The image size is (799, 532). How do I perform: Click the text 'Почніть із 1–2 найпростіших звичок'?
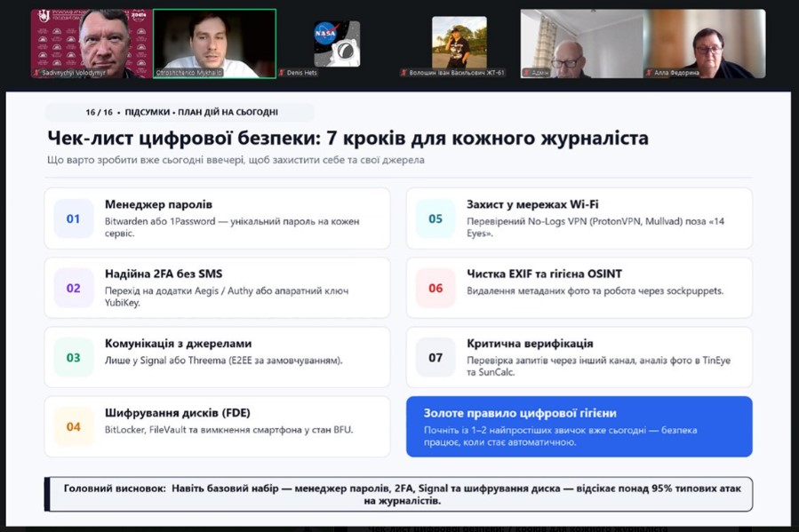pyautogui.click(x=561, y=436)
